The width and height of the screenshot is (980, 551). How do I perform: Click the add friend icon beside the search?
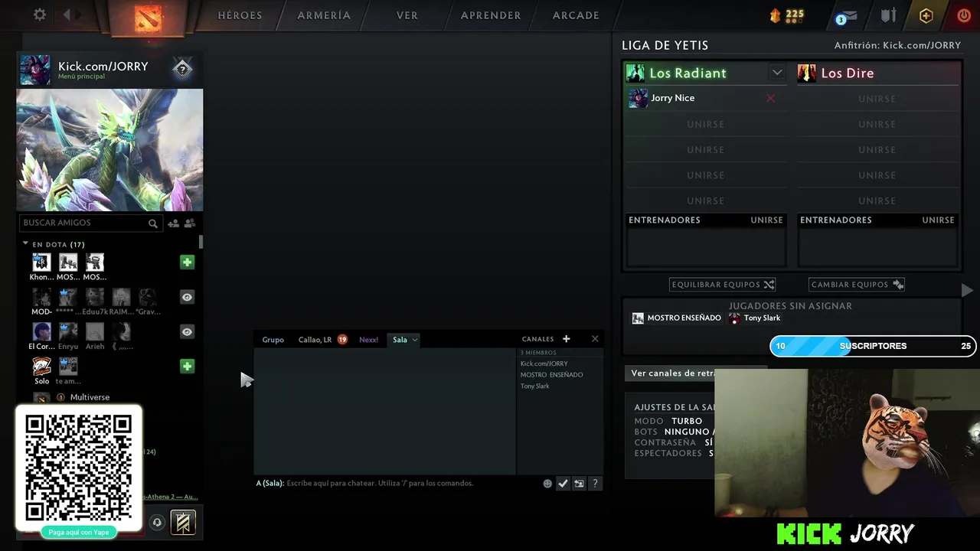[x=173, y=223]
